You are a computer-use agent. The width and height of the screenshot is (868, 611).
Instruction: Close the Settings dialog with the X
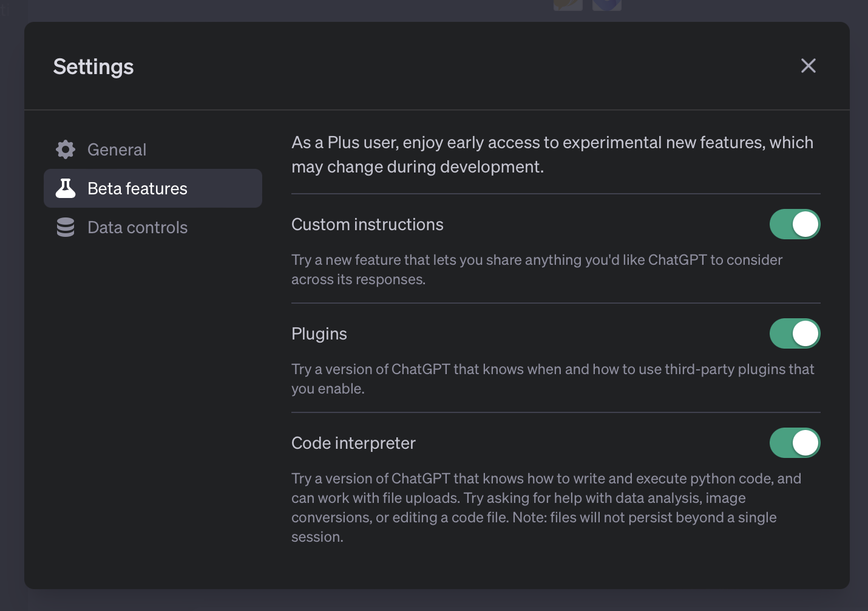coord(808,66)
